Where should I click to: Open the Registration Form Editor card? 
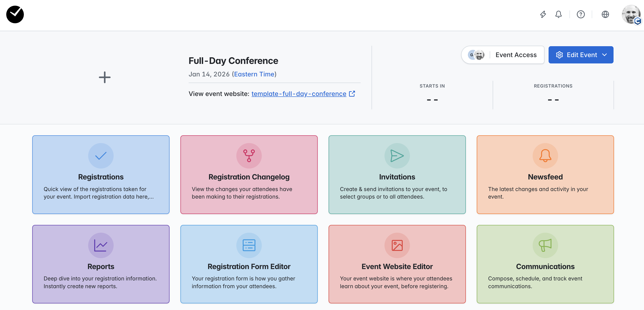tap(249, 264)
